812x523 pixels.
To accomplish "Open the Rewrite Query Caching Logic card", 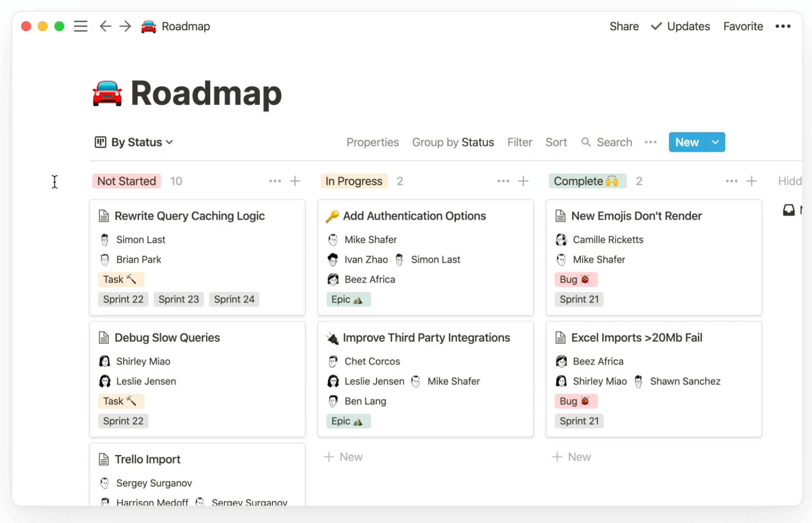I will pyautogui.click(x=190, y=216).
